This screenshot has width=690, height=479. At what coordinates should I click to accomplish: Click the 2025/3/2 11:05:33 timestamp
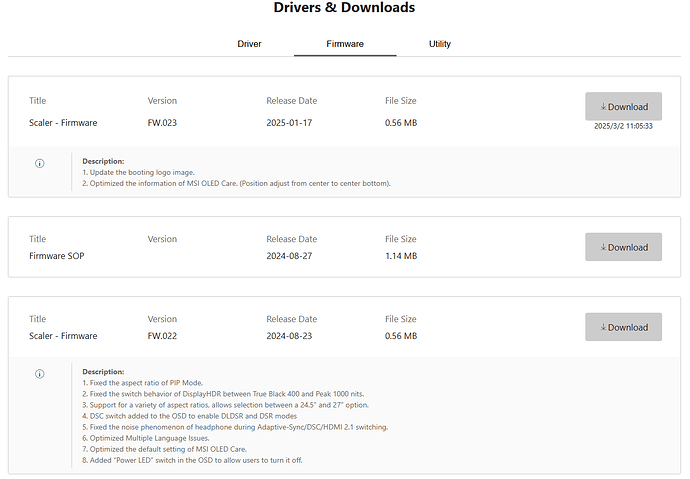click(x=623, y=127)
